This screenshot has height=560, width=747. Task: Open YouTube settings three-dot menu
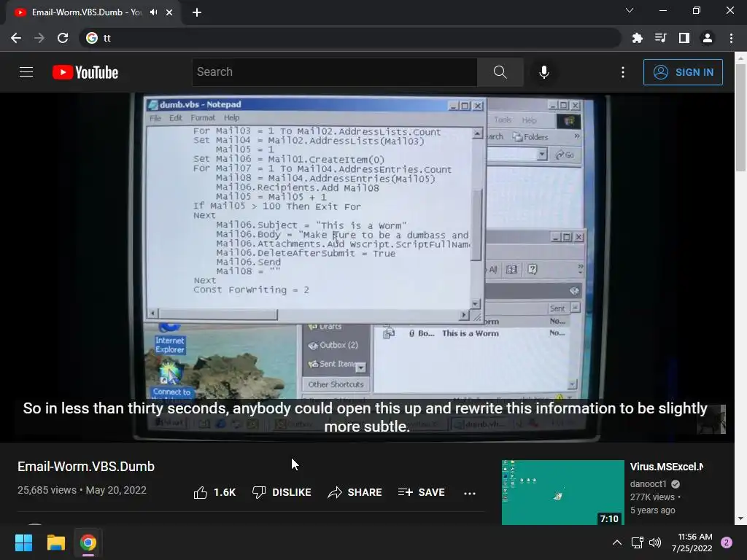tap(623, 72)
